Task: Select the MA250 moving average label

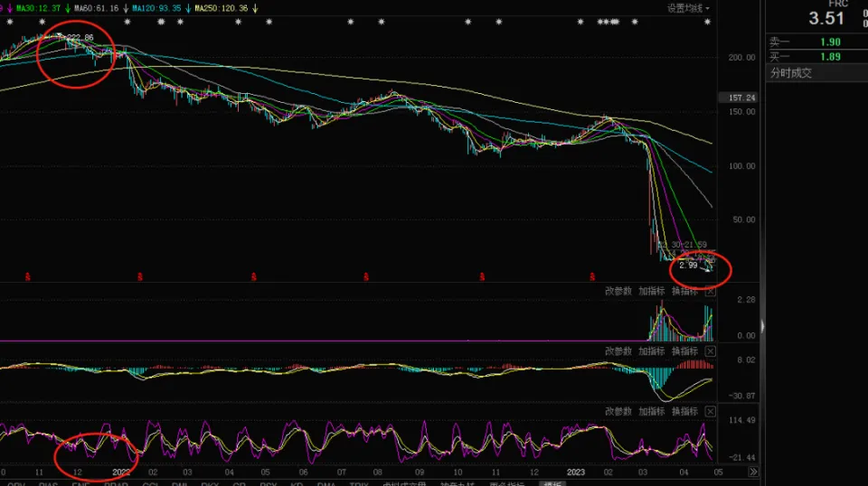Action: pyautogui.click(x=221, y=8)
